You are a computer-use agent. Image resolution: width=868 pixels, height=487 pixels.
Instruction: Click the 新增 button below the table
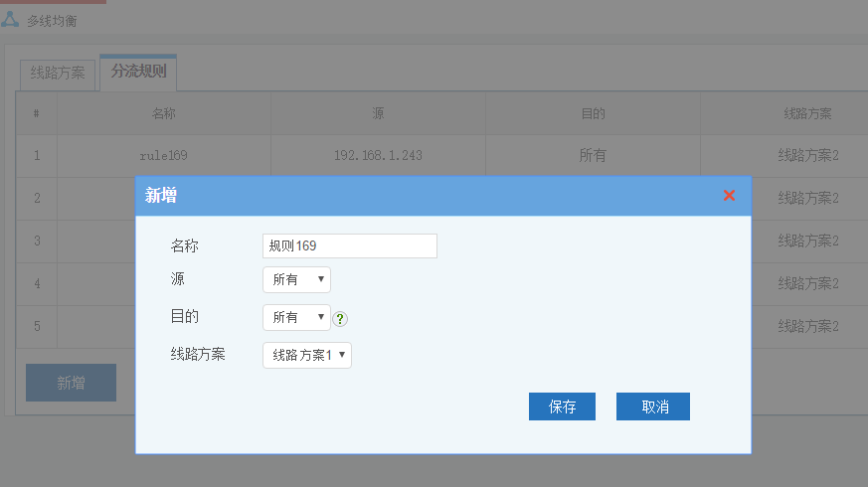(x=71, y=383)
